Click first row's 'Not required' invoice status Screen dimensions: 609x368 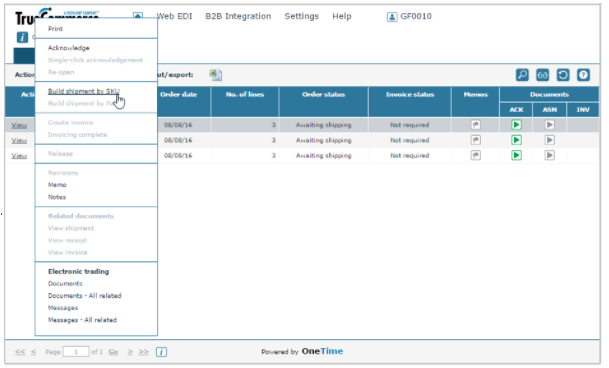[x=410, y=125]
